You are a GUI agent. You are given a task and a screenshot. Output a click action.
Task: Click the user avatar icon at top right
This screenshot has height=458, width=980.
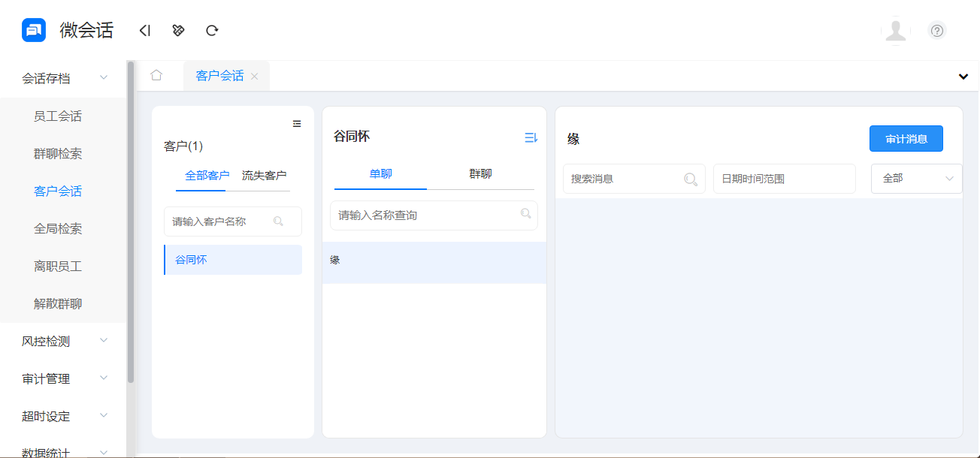click(x=896, y=31)
